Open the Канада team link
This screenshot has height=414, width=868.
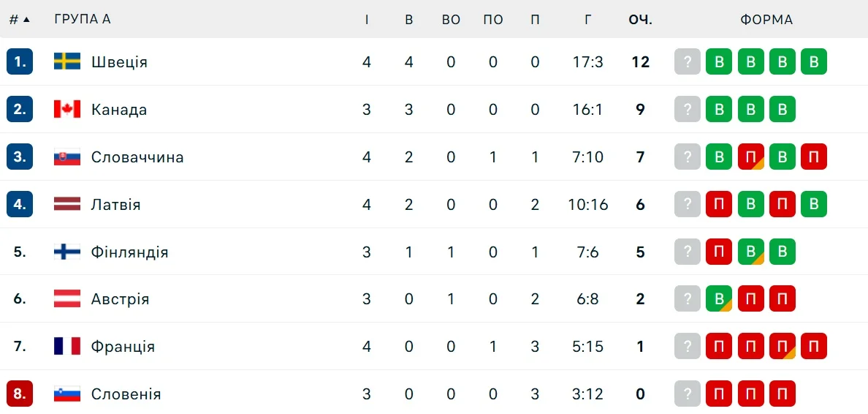(x=119, y=110)
